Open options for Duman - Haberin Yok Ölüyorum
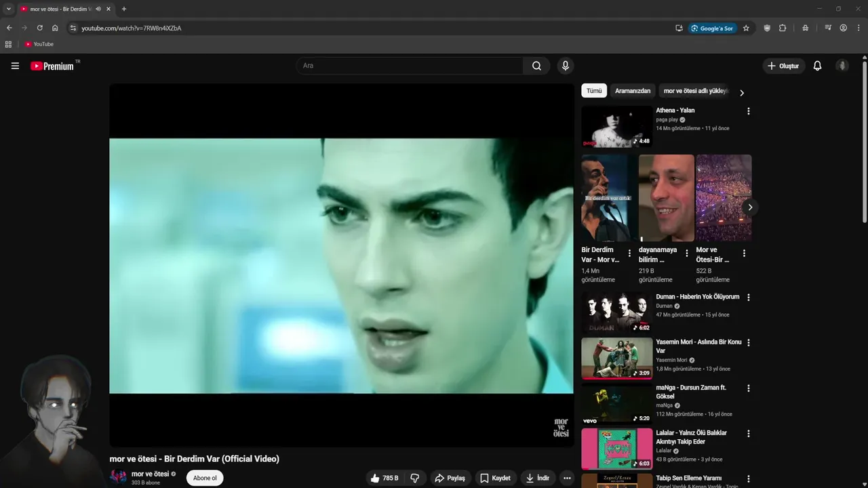 (x=749, y=298)
